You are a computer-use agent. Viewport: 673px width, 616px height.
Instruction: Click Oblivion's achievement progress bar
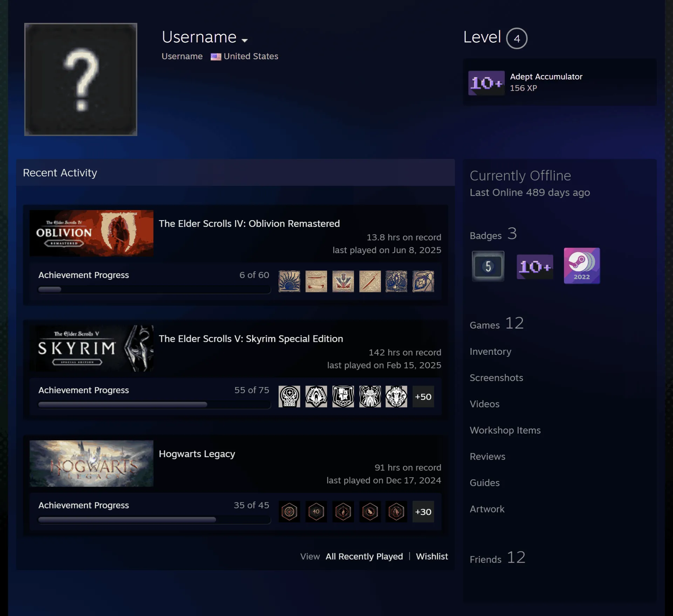pyautogui.click(x=154, y=290)
